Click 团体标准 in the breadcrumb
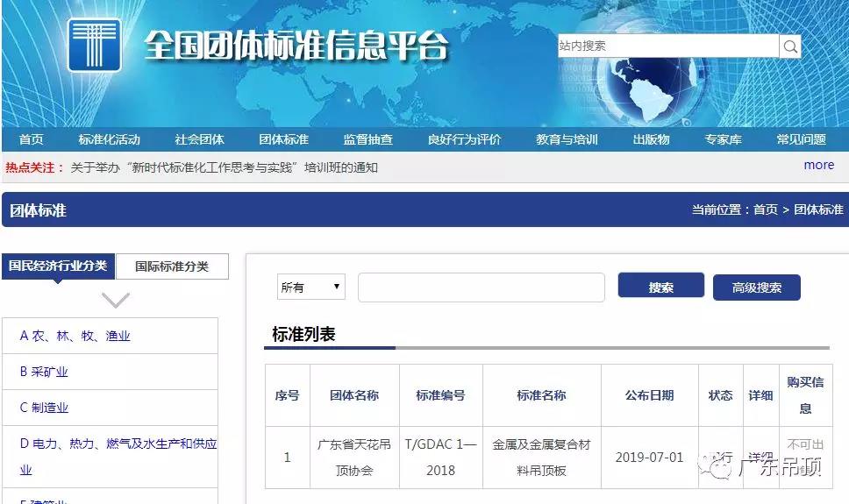The height and width of the screenshot is (504, 849). 818,209
